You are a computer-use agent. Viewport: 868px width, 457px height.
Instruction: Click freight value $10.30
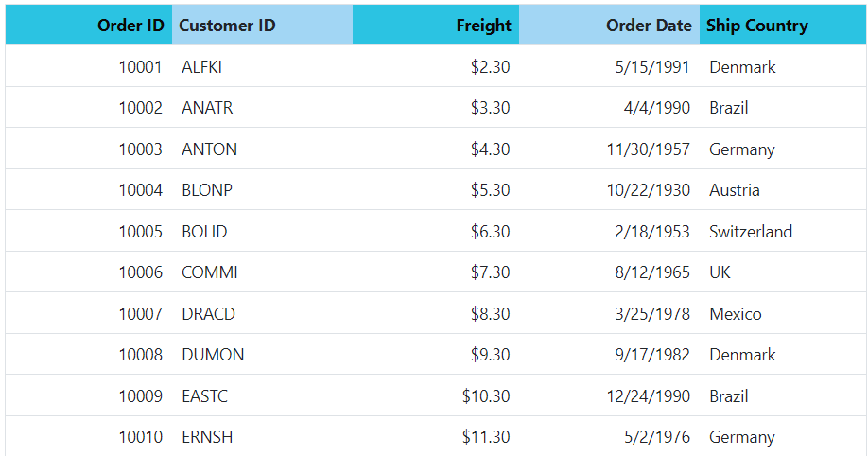(436, 395)
